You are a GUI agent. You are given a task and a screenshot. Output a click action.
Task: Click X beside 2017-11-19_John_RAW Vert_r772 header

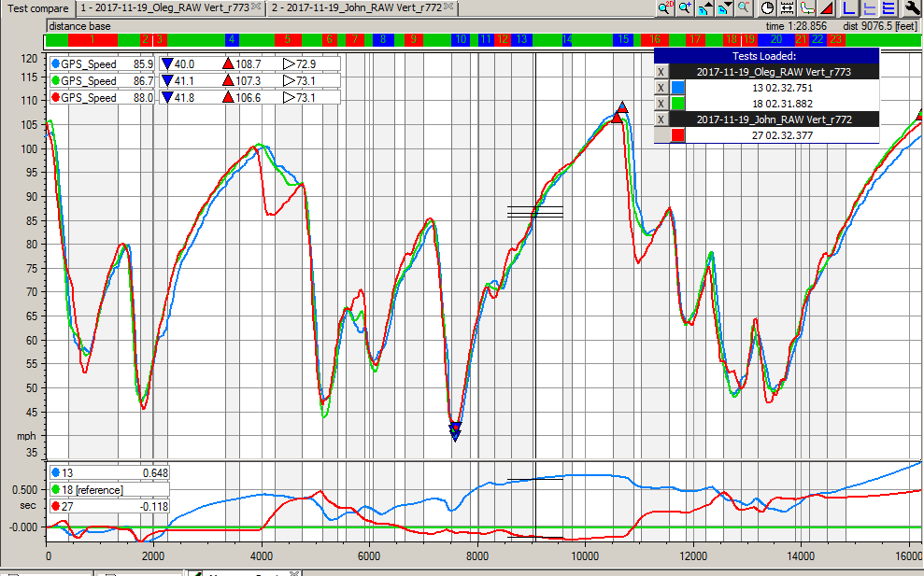pyautogui.click(x=661, y=119)
